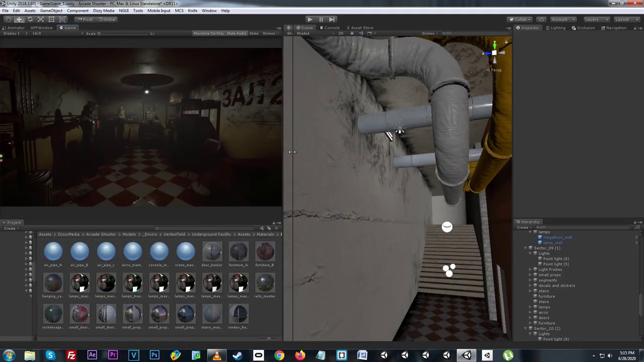Toggle 2D mode in Scene view
Screen dimensions: 644x362
[341, 33]
